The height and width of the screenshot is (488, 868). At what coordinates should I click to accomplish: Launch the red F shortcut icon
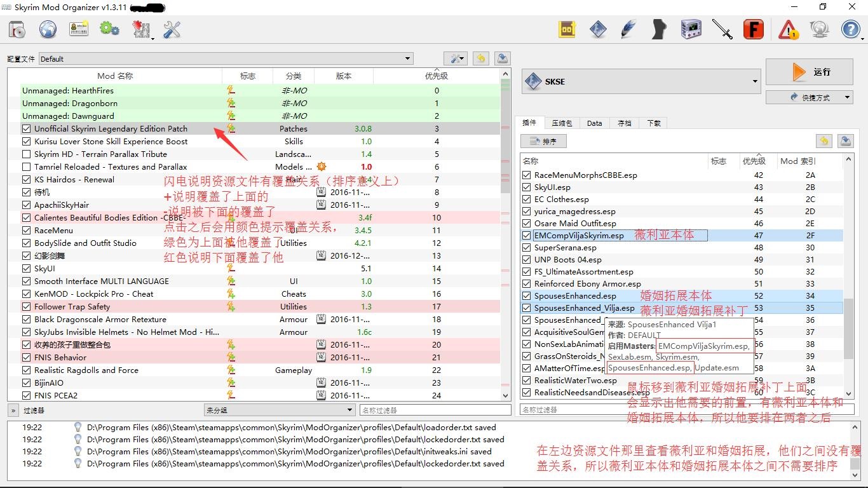click(x=753, y=29)
